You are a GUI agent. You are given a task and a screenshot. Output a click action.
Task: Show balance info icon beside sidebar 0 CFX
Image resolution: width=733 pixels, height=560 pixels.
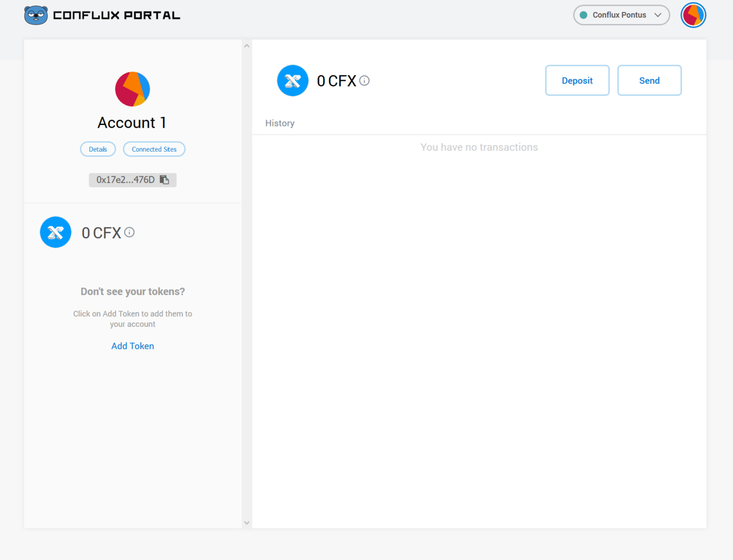(x=129, y=232)
